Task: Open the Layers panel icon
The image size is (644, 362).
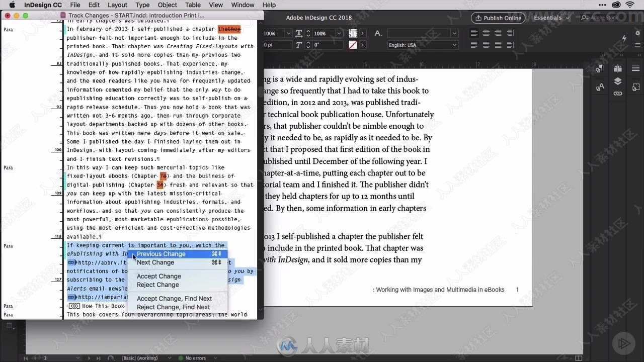Action: pyautogui.click(x=618, y=81)
